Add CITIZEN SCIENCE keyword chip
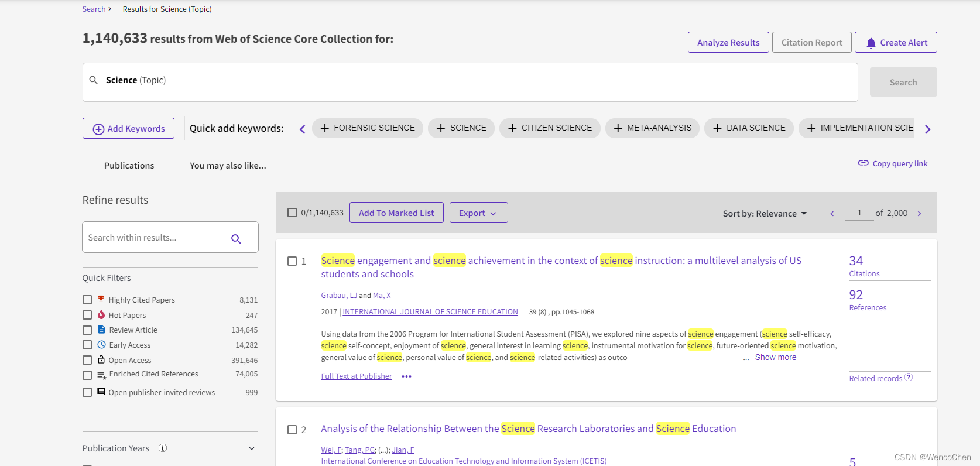 [x=550, y=128]
